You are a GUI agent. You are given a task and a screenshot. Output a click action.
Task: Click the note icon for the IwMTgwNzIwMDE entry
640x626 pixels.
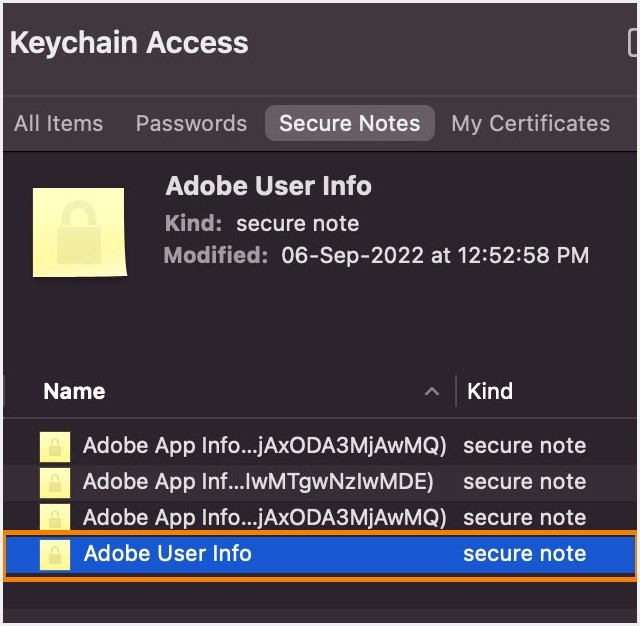[55, 482]
